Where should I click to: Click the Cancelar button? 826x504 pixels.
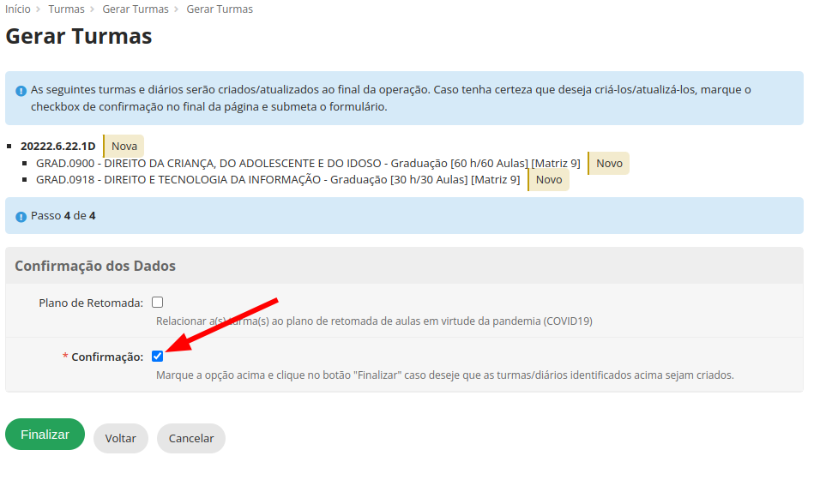191,438
